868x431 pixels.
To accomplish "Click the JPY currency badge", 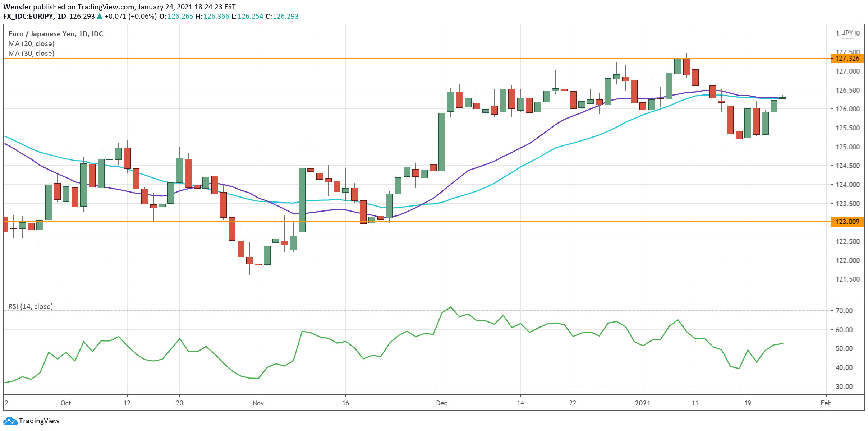I will coord(848,33).
